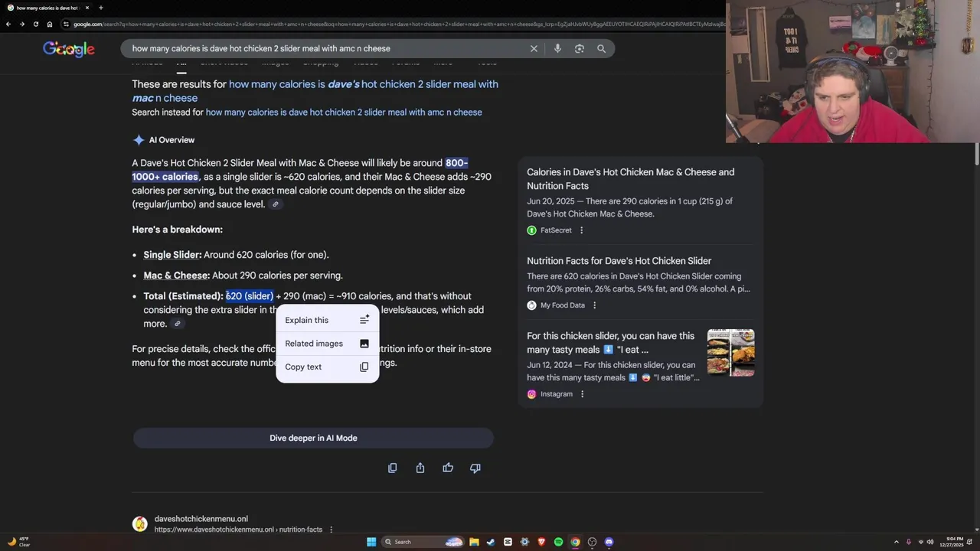Click the Instagram source favicon
Viewport: 980px width, 551px height.
point(531,394)
